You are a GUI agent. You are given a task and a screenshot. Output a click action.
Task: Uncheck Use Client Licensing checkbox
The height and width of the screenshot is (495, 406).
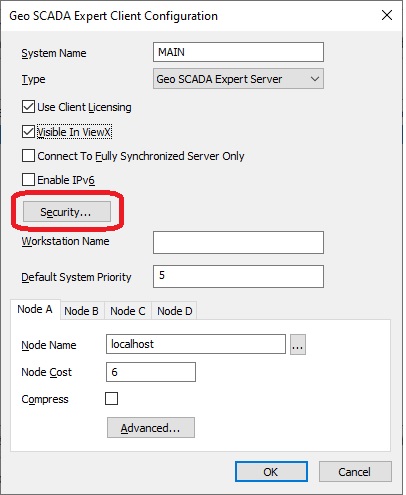(28, 107)
